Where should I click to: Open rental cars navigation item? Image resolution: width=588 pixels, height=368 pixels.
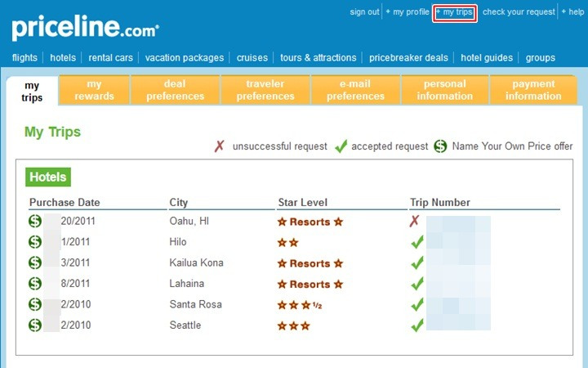[x=110, y=58]
